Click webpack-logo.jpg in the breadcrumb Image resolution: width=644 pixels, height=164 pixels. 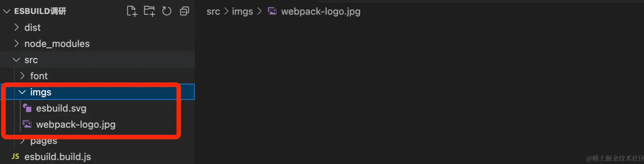click(320, 12)
